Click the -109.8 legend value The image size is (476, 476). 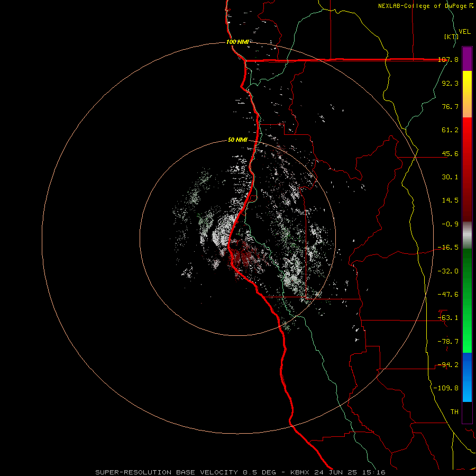(446, 388)
